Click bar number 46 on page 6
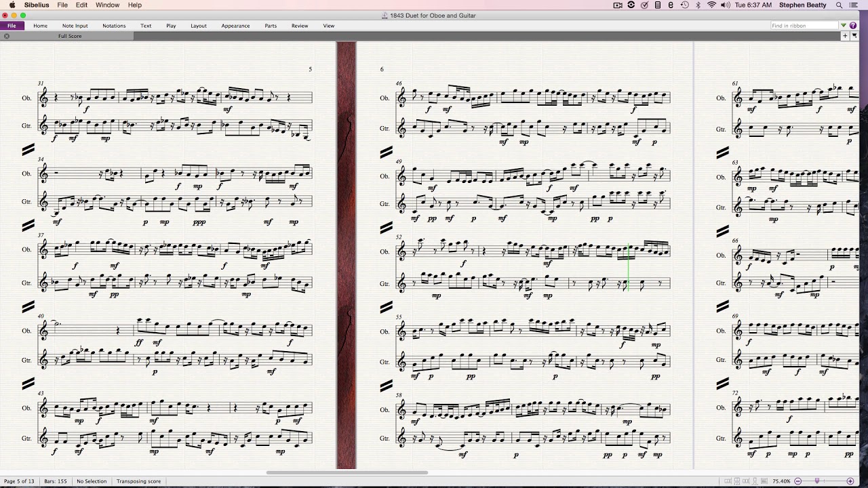Image resolution: width=868 pixels, height=488 pixels. coord(399,83)
